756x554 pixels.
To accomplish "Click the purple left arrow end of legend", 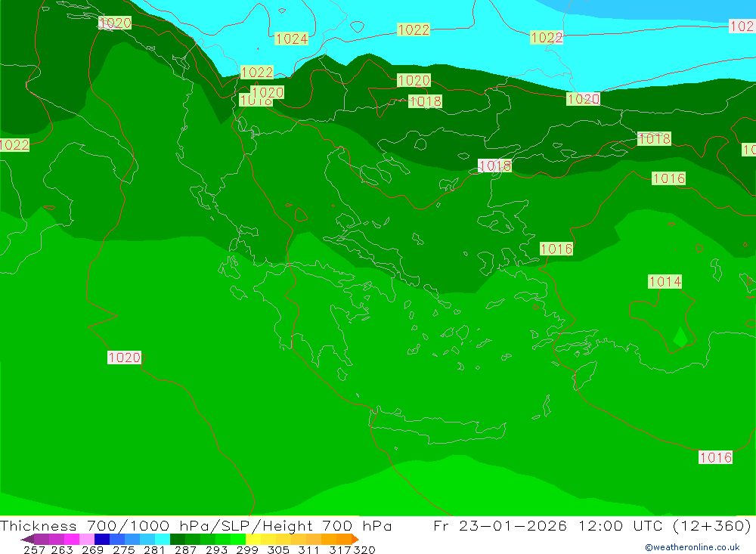I will click(27, 539).
